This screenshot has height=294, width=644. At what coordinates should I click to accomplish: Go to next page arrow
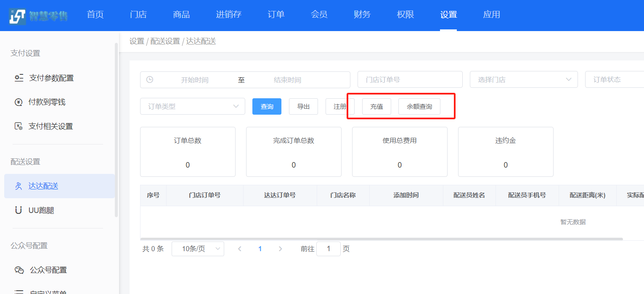[281, 249]
